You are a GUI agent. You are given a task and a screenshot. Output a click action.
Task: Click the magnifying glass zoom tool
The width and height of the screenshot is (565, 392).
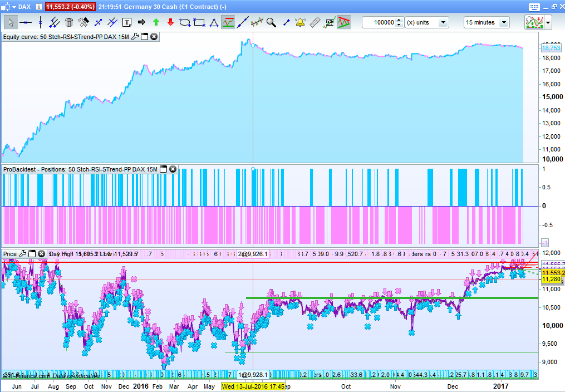coord(271,22)
